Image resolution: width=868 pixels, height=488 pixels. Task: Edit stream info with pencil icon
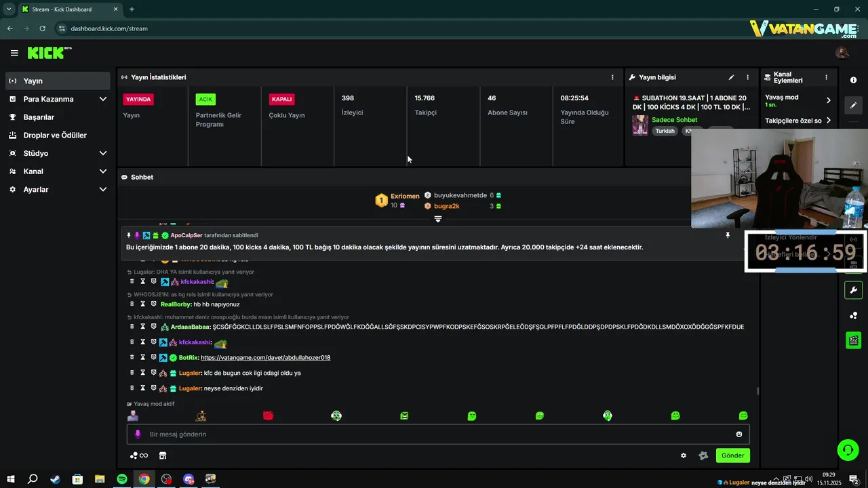731,77
